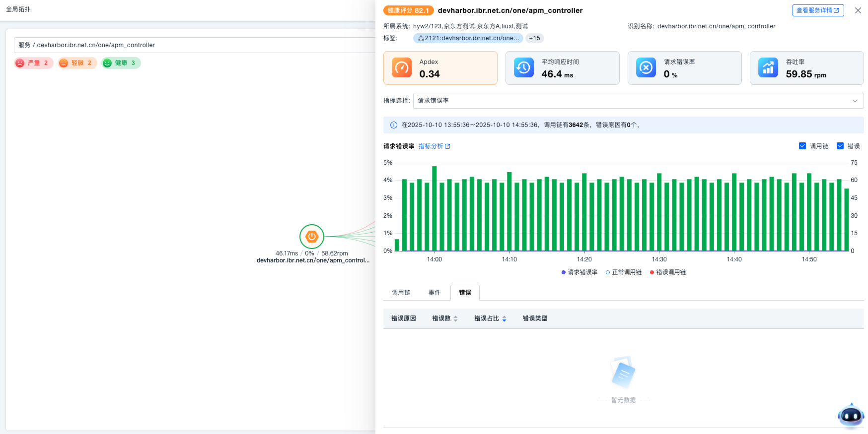Open the 指标分析 link
The image size is (868, 434).
click(434, 146)
